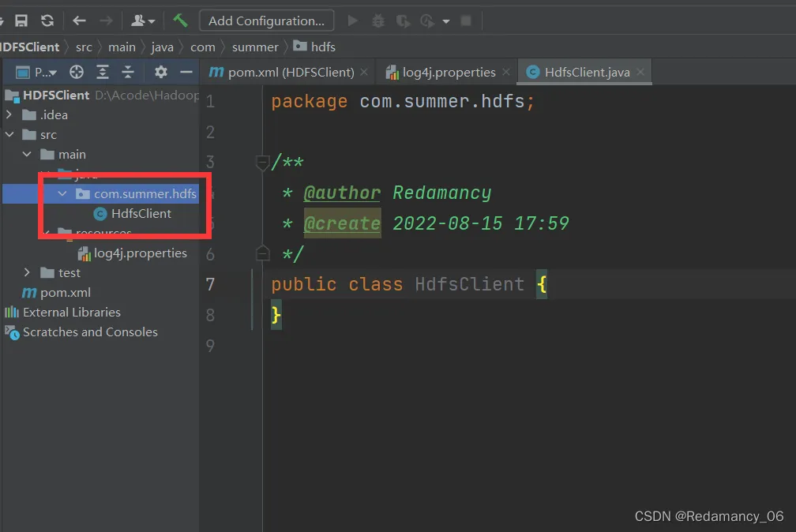Collapse the src folder
The width and height of the screenshot is (796, 532).
[x=9, y=135]
